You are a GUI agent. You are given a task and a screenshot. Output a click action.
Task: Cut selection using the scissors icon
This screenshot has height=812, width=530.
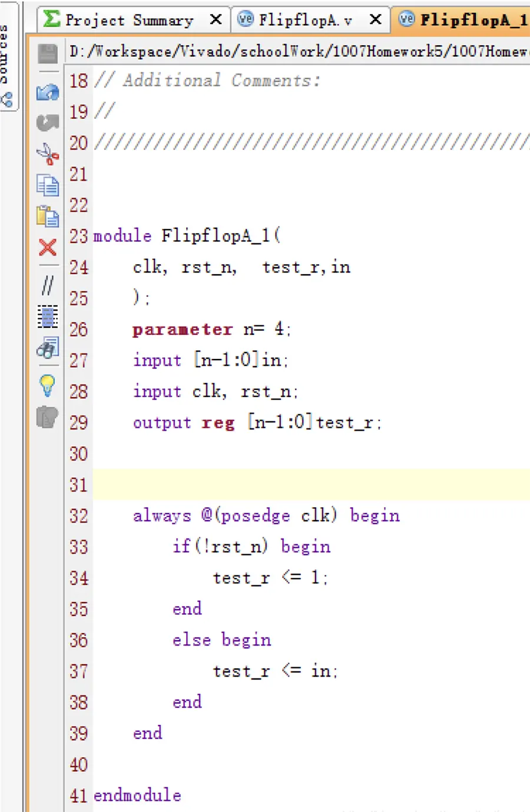(48, 154)
